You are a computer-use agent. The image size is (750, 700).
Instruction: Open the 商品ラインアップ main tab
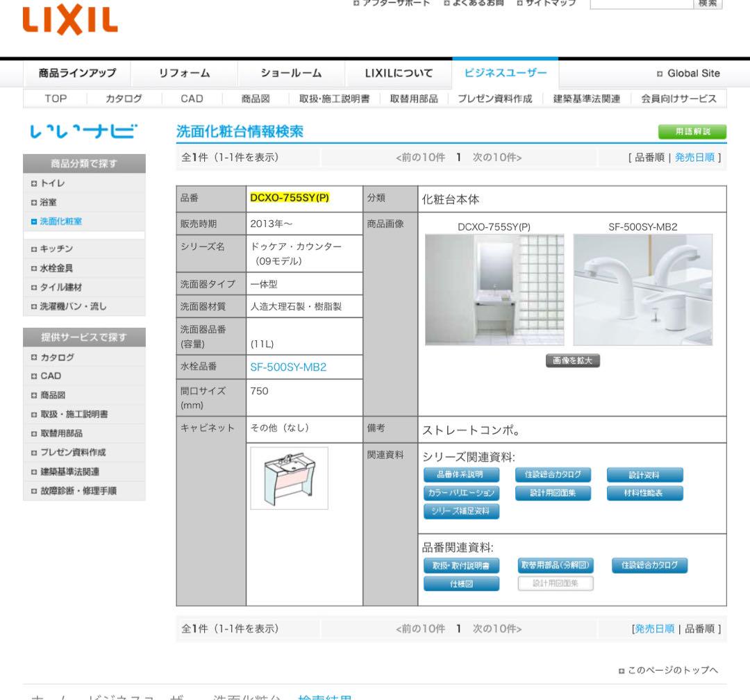coord(77,73)
